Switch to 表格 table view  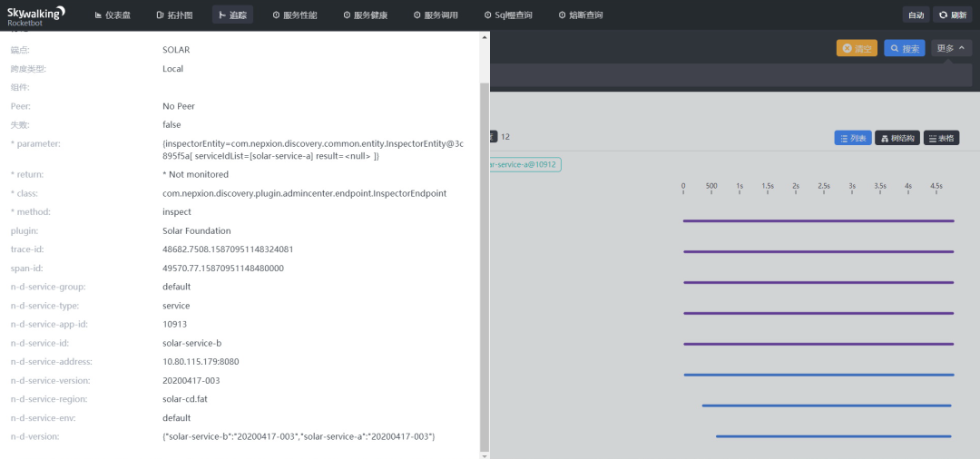click(940, 138)
